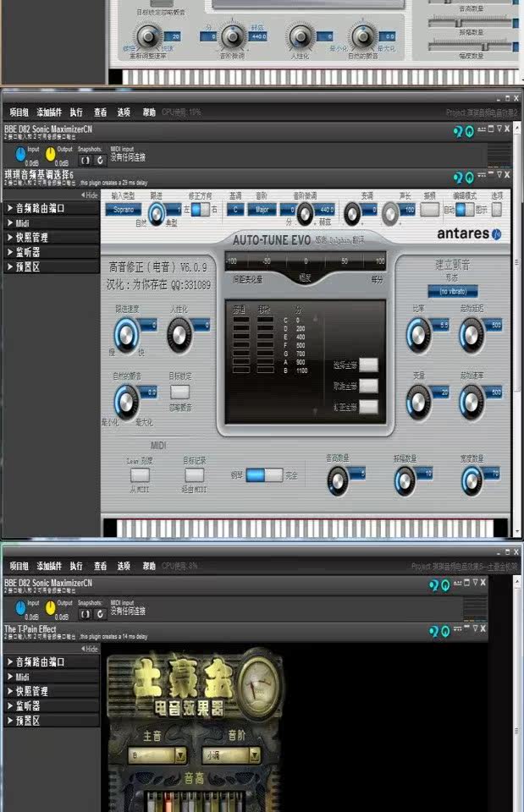Image resolution: width=524 pixels, height=812 pixels.
Task: Click the yellow Output knob in T-Pain window
Action: [x=50, y=607]
